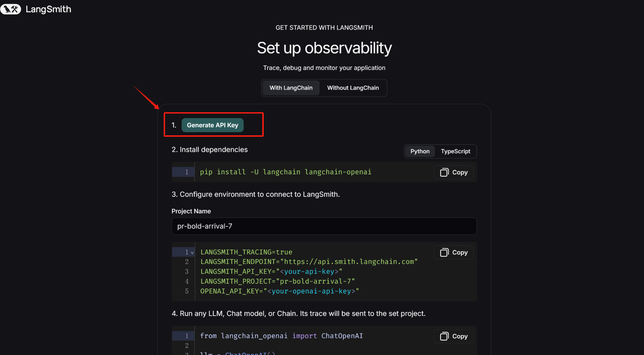Image resolution: width=644 pixels, height=355 pixels.
Task: Collapse the environment block fold chevron
Action: (192, 252)
